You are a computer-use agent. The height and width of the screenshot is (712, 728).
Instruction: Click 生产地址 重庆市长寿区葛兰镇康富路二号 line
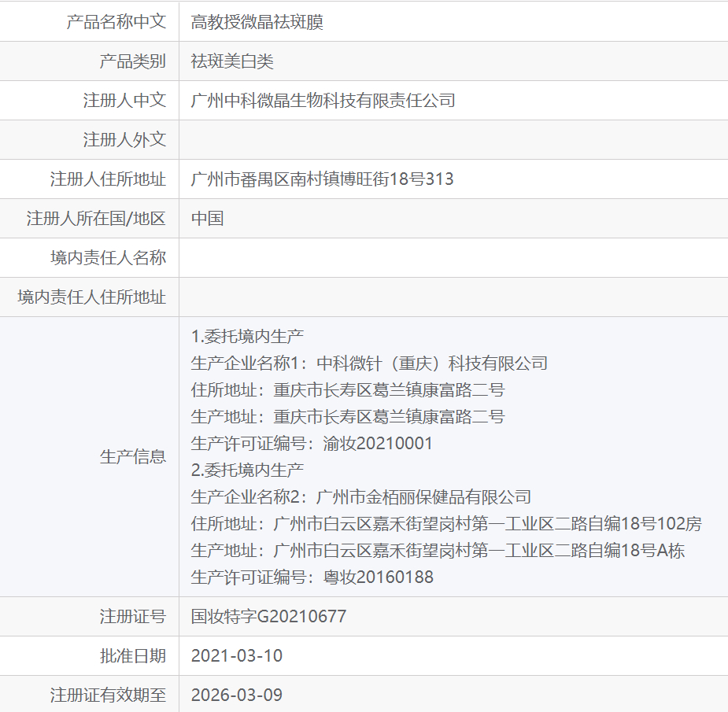pyautogui.click(x=348, y=417)
